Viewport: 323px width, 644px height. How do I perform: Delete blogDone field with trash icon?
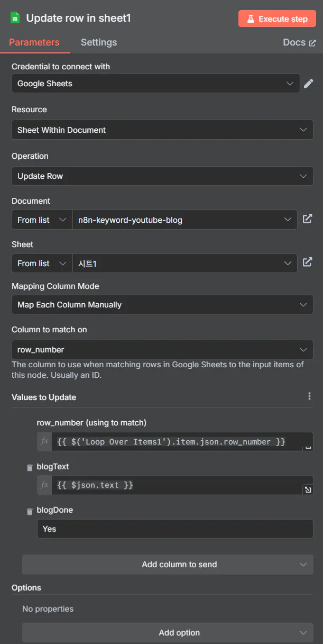(x=30, y=511)
